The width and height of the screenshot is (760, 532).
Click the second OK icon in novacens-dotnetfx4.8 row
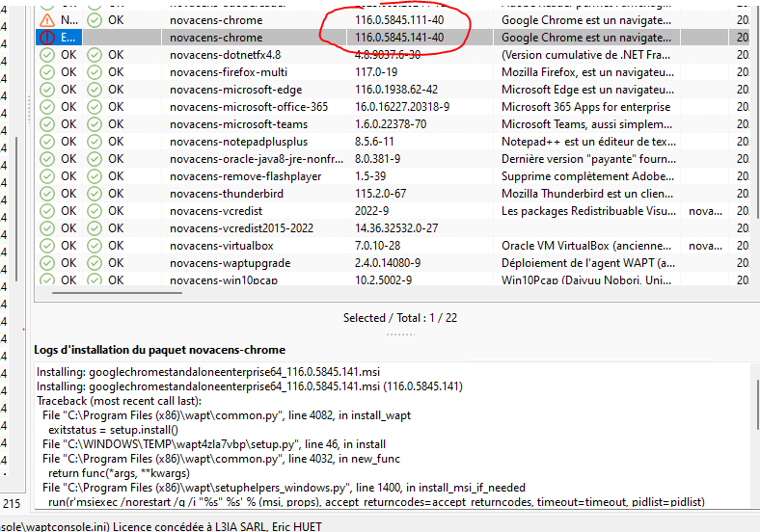tap(95, 55)
